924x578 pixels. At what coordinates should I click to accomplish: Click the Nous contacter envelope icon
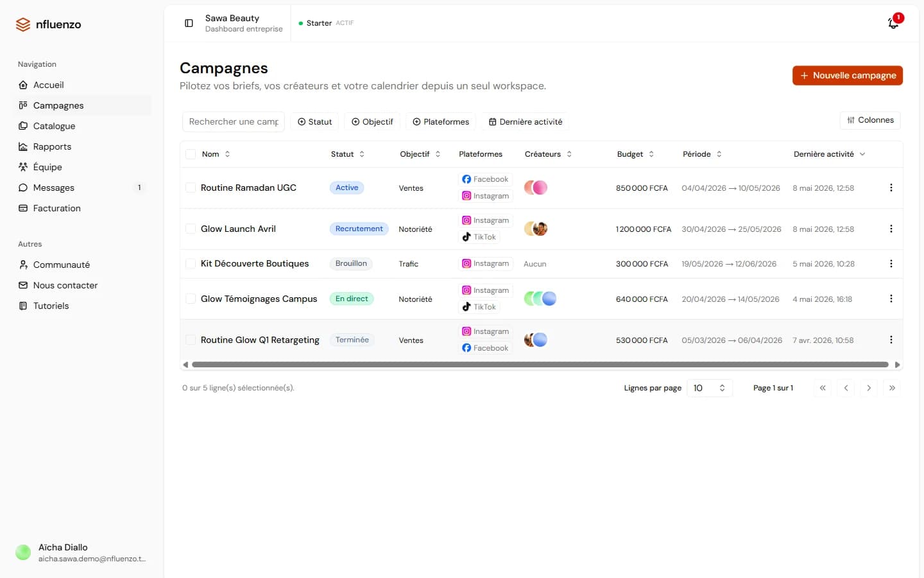(x=23, y=285)
